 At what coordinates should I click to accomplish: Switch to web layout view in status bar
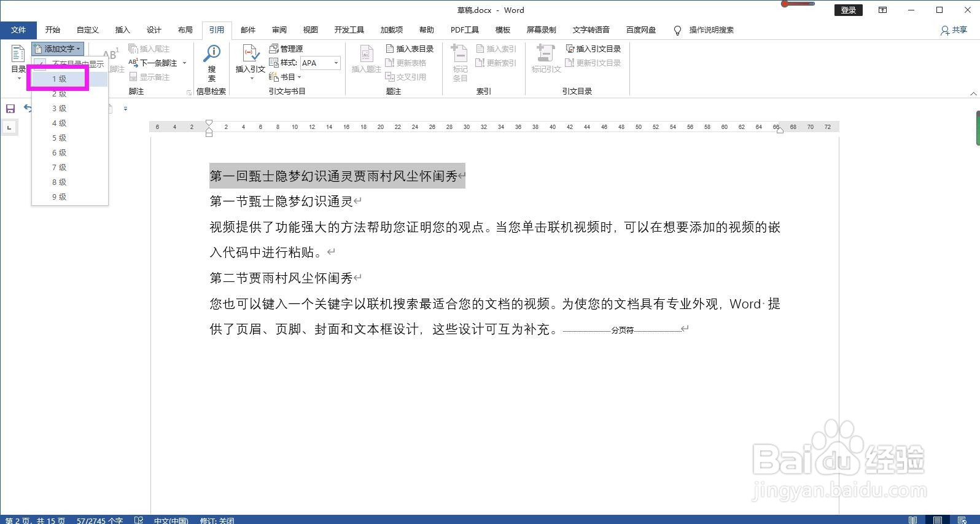[962, 520]
